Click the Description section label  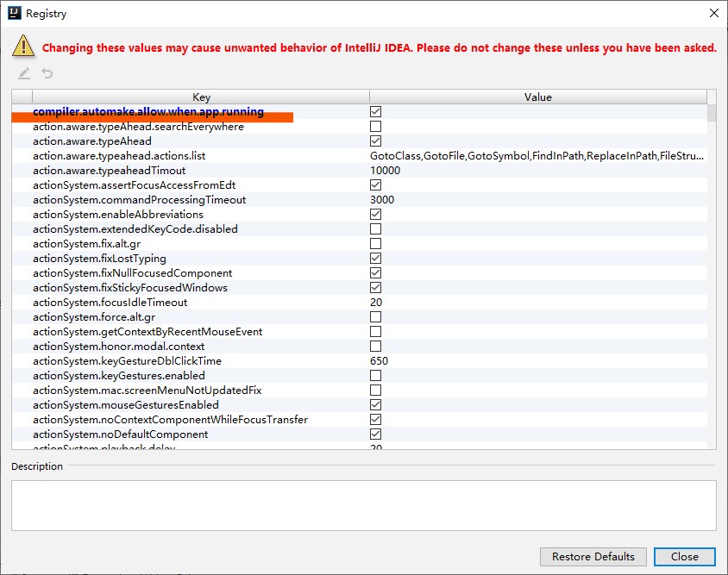[37, 466]
